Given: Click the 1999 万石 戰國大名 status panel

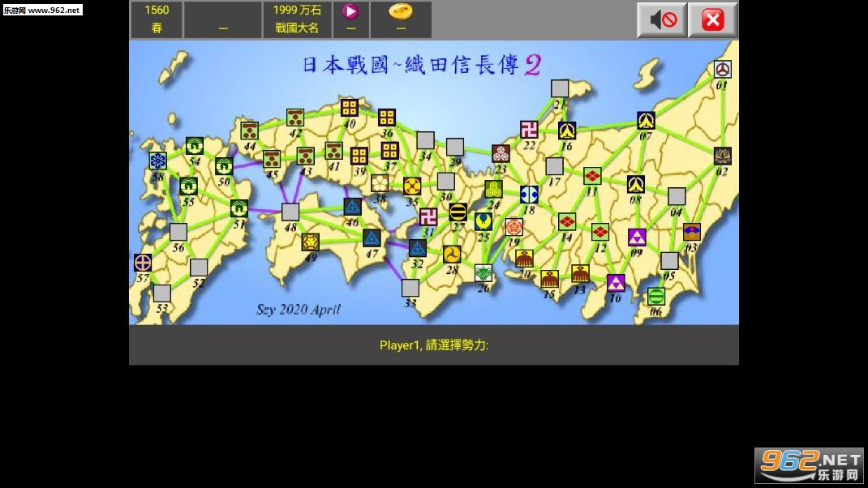Looking at the screenshot, I should click(297, 19).
